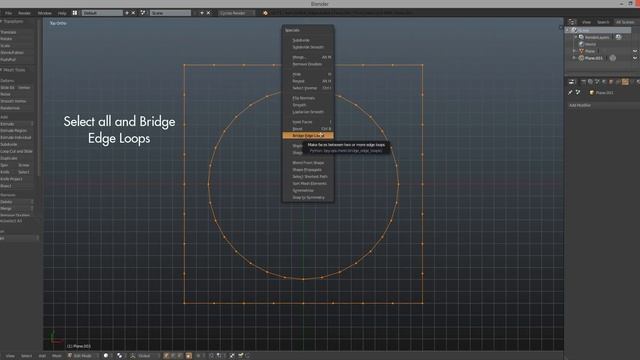Choose Select Shortest Path in Specials menu

[308, 177]
